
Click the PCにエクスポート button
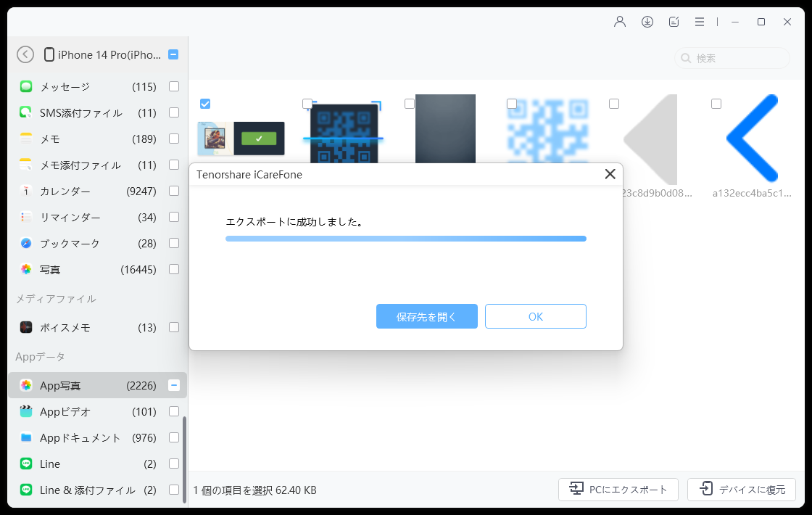pos(618,489)
